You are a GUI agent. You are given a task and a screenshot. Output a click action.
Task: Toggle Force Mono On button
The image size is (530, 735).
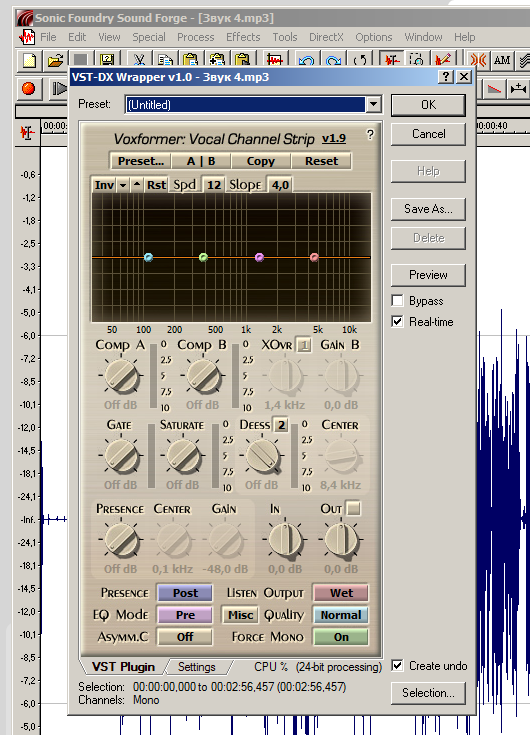pyautogui.click(x=341, y=637)
